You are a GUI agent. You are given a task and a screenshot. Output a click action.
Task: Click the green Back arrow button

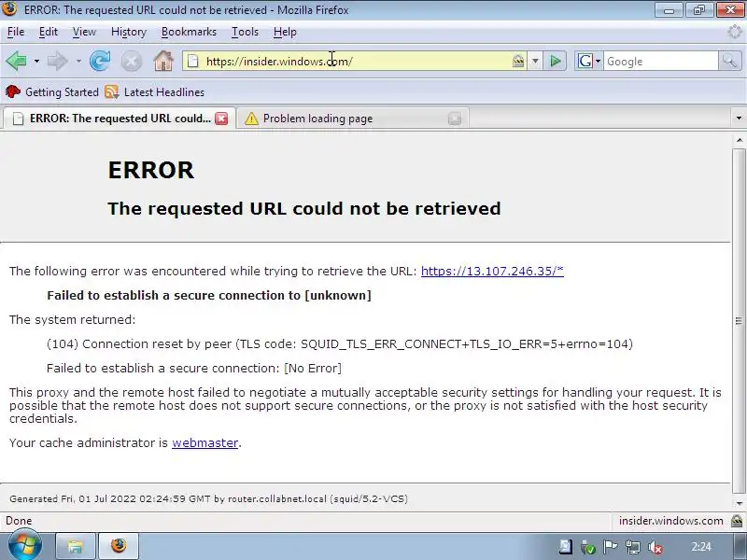[16, 61]
